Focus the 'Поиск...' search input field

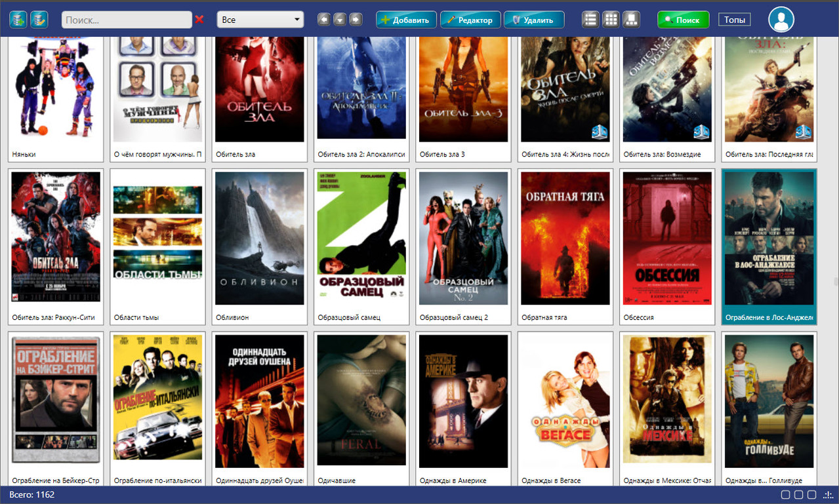point(127,20)
